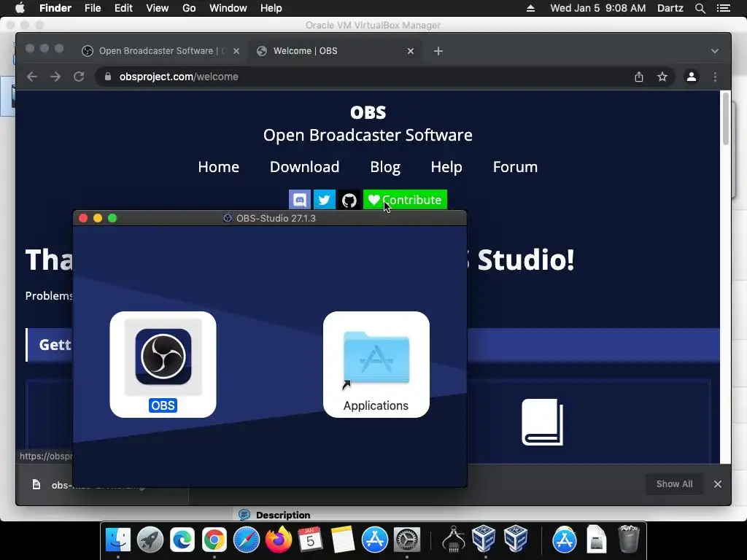Click the downloaded obs file item
747x560 pixels.
coord(102,485)
